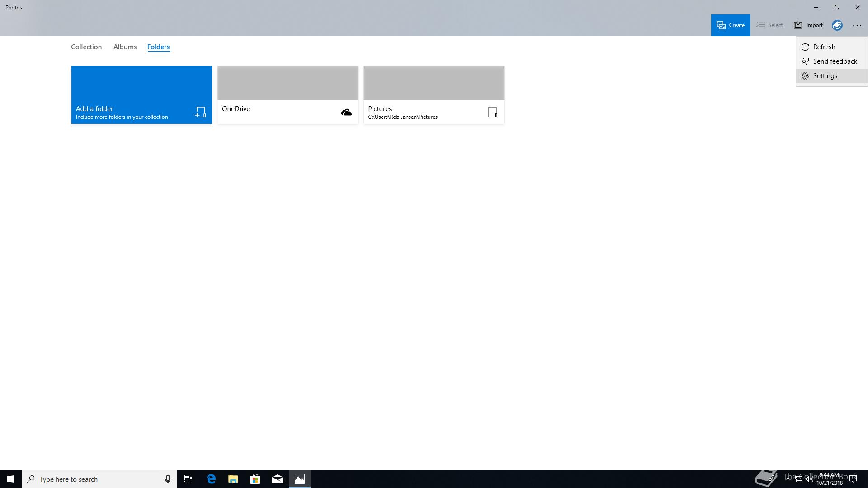The width and height of the screenshot is (868, 488).
Task: Switch to the Collection tab
Action: (x=86, y=47)
